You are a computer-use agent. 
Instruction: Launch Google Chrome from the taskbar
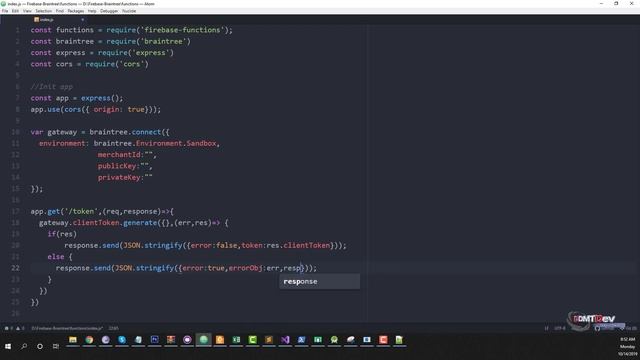click(89, 340)
